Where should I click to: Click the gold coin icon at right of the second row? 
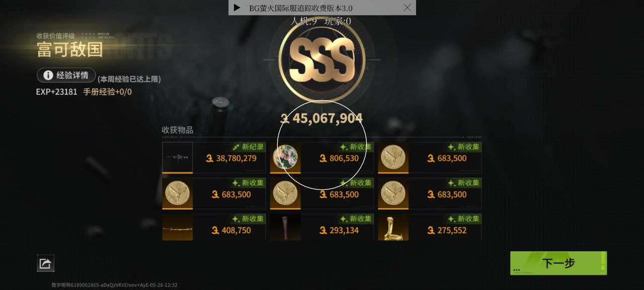tap(393, 193)
